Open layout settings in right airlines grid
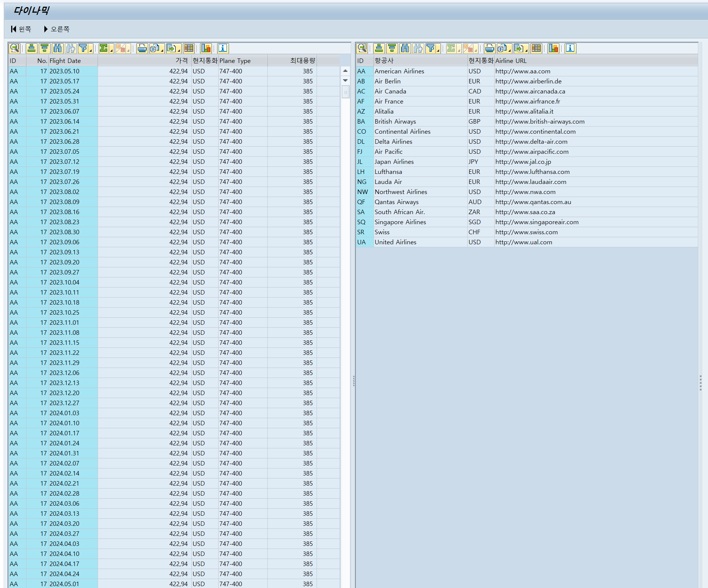This screenshot has width=708, height=588. point(536,48)
